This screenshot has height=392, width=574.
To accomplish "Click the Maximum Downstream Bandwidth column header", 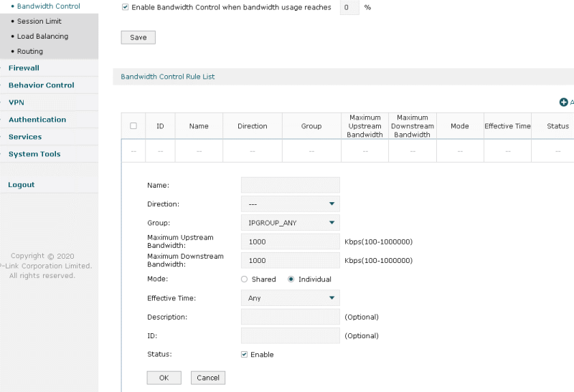I will [412, 126].
